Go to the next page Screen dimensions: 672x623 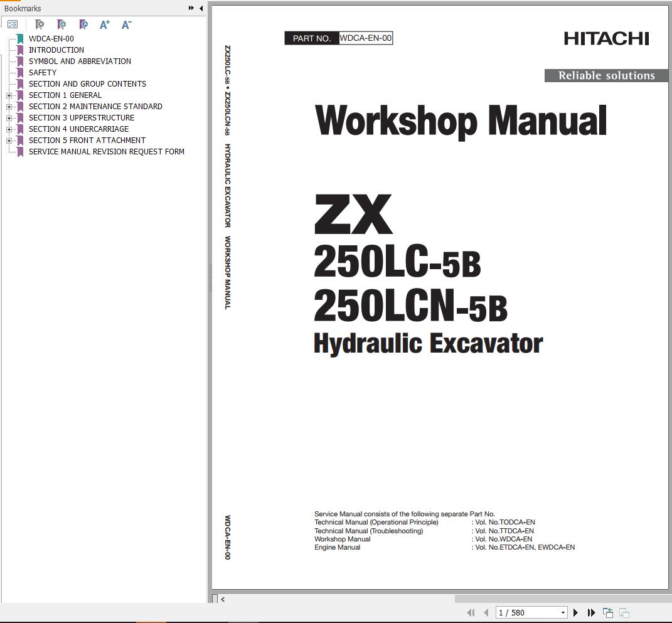(x=575, y=613)
